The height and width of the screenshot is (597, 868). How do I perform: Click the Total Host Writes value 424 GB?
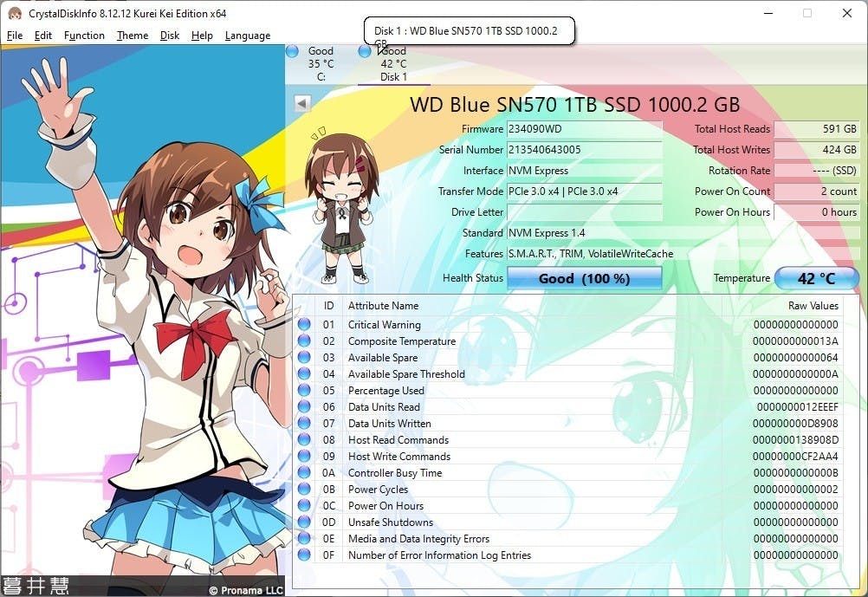point(817,150)
